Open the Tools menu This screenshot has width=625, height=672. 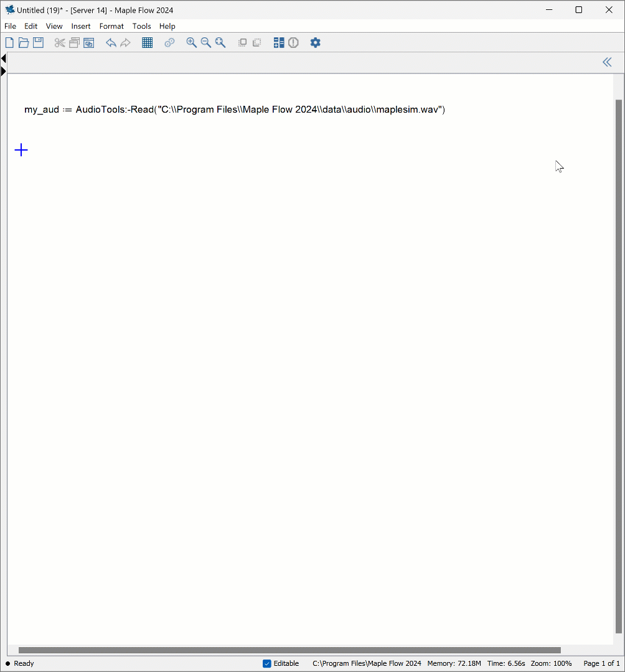(x=141, y=26)
